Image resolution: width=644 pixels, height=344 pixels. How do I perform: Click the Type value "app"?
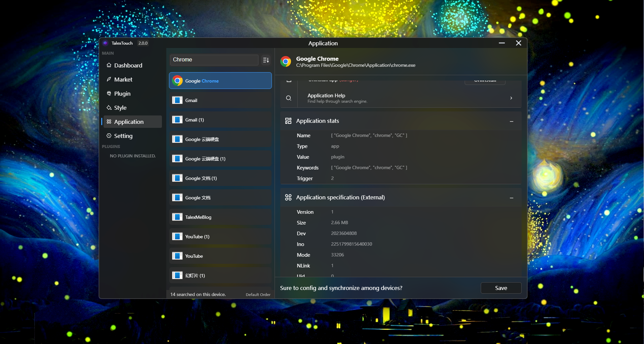(x=335, y=146)
